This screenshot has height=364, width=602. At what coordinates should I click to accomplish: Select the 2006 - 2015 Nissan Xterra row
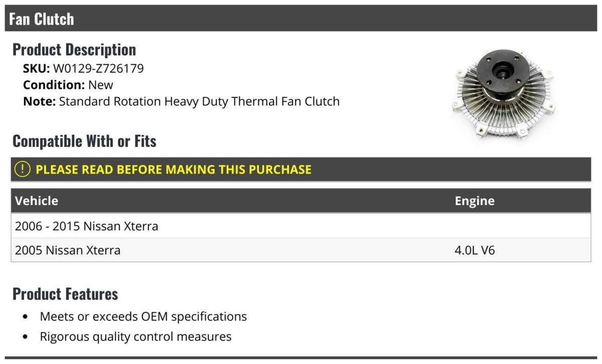coord(301,226)
